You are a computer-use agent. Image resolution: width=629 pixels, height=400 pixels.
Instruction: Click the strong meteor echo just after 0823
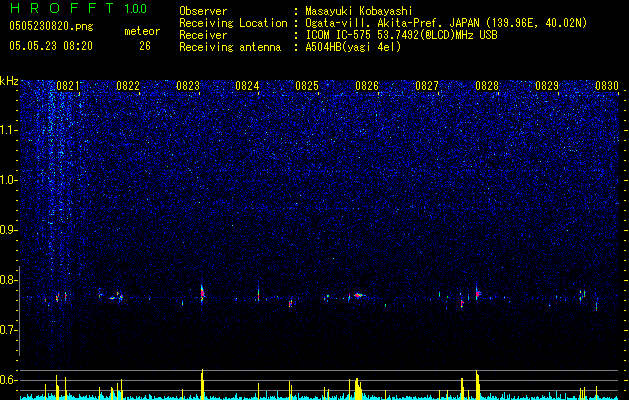pos(202,294)
